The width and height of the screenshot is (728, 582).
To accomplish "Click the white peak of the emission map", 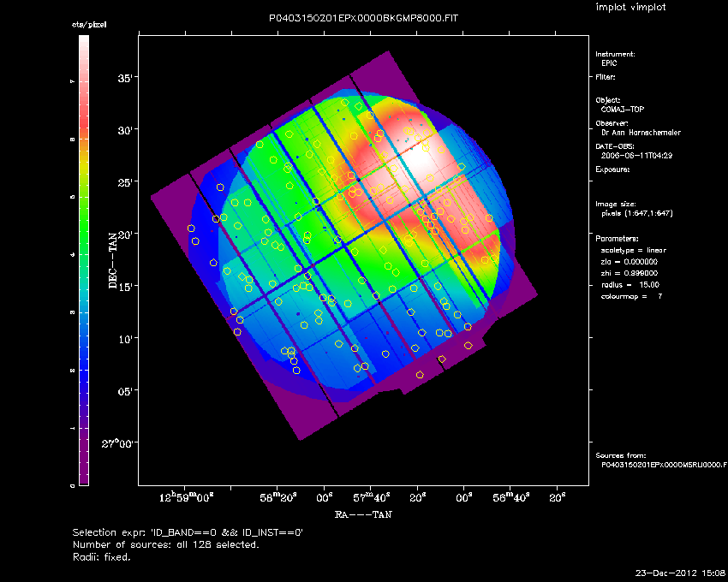I will (x=420, y=158).
